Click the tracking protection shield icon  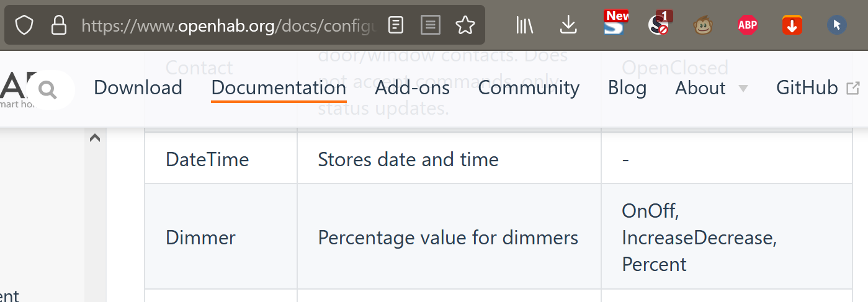coord(24,25)
